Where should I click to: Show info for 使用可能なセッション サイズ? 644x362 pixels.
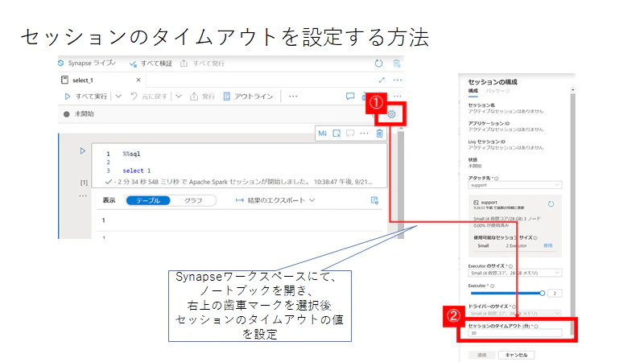coord(535,237)
